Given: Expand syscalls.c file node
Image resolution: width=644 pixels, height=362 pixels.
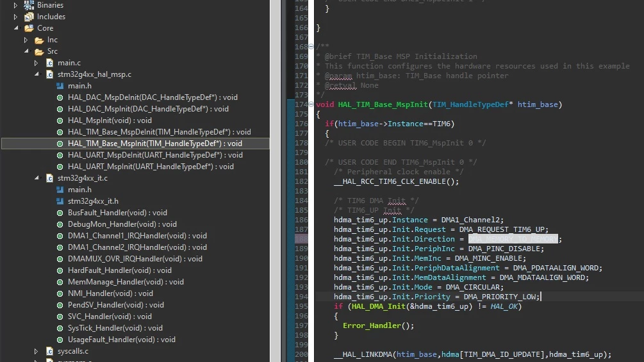Looking at the screenshot, I should [36, 351].
